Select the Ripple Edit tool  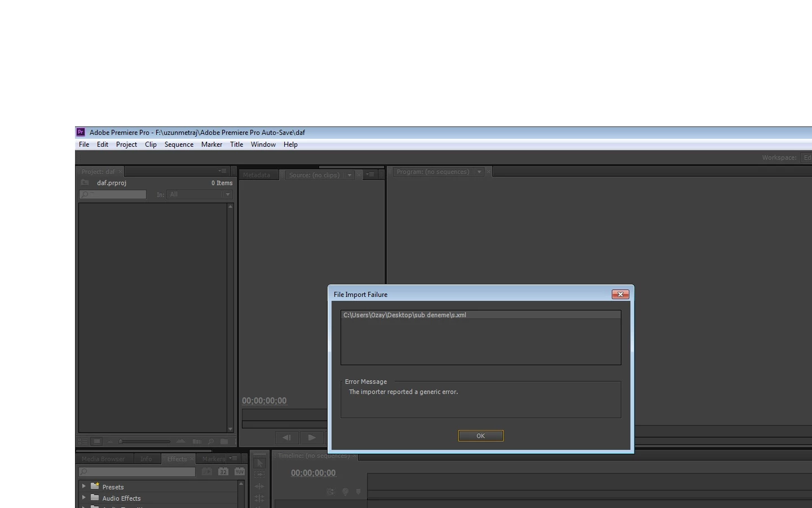[x=259, y=487]
